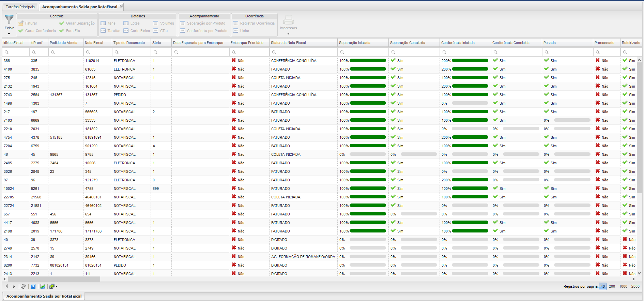Image resolution: width=644 pixels, height=301 pixels.
Task: Focus the Série filter field
Action: [x=161, y=52]
